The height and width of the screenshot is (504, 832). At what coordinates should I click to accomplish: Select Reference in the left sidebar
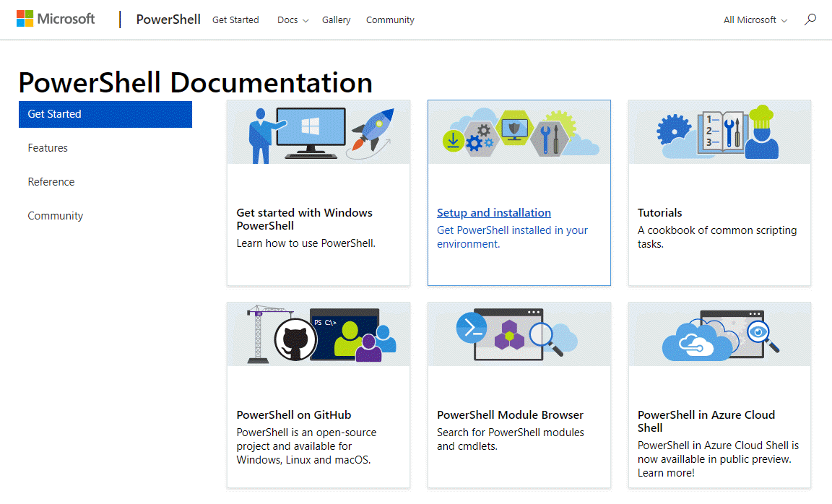point(51,181)
